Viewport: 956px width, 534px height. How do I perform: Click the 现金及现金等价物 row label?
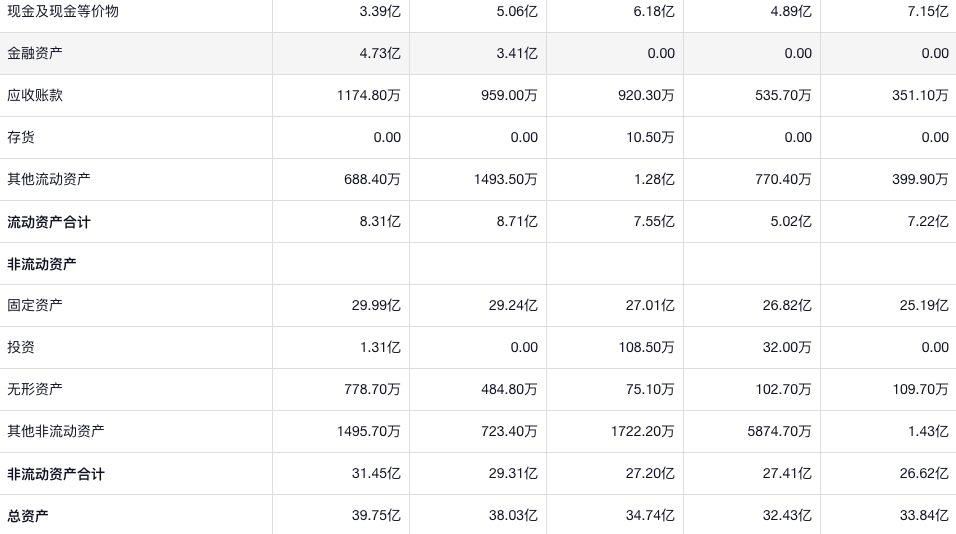click(x=63, y=12)
